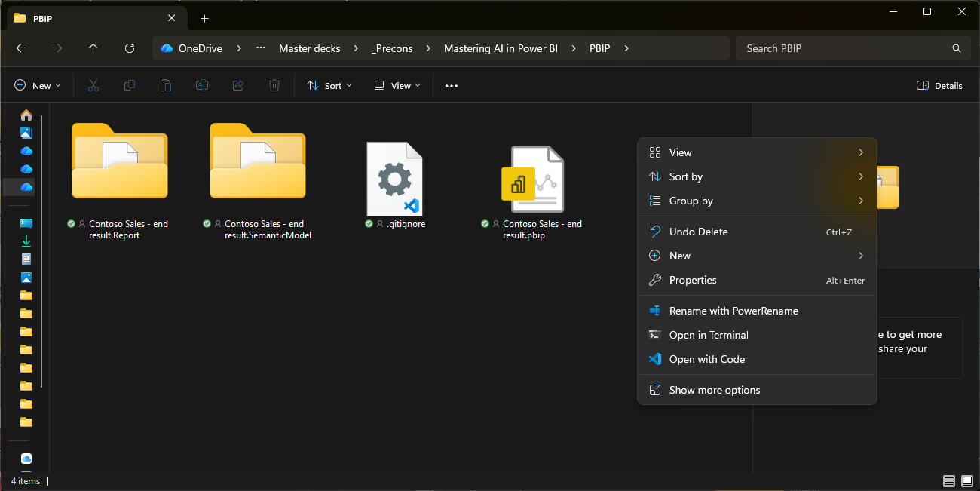Click Master decks in breadcrumb path
The image size is (980, 491).
tap(309, 48)
